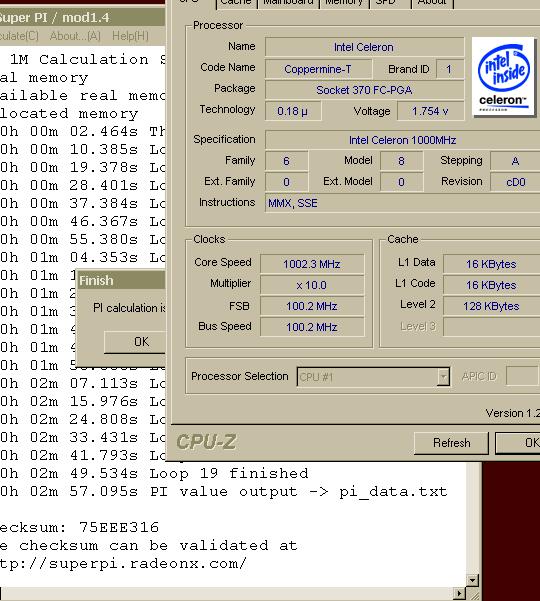Click the Core Speed 1002.3 MHz value

coord(312,264)
